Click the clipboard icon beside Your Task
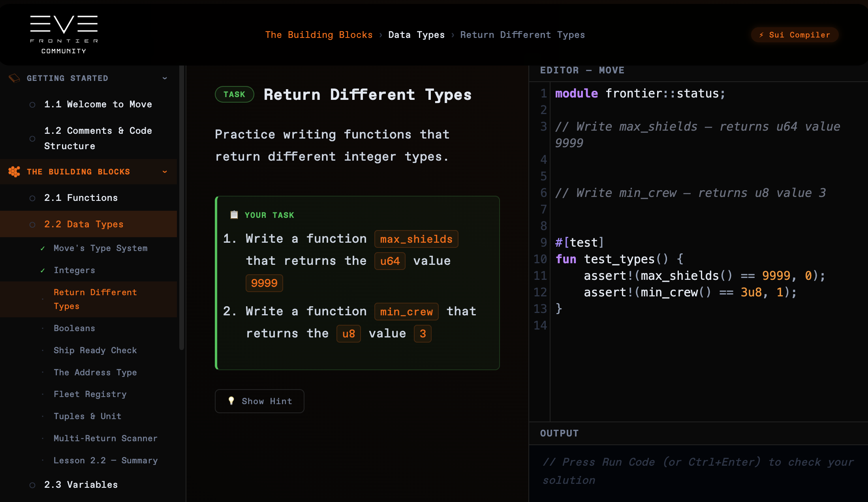This screenshot has height=502, width=868. 234,215
